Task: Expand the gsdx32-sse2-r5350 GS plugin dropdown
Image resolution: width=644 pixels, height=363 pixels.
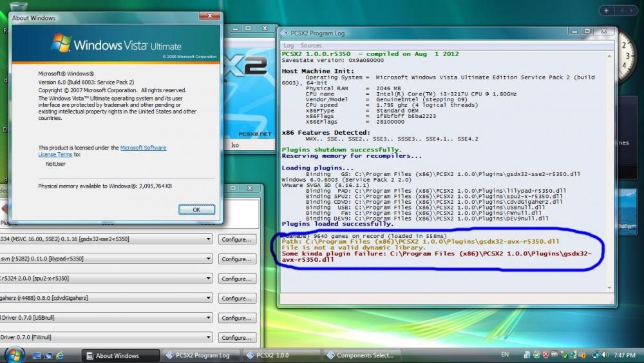Action: (x=208, y=239)
